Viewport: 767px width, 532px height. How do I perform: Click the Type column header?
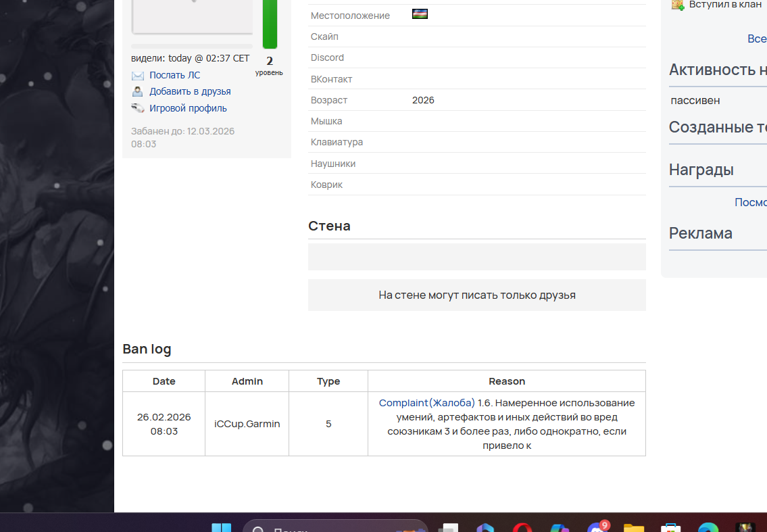click(328, 381)
